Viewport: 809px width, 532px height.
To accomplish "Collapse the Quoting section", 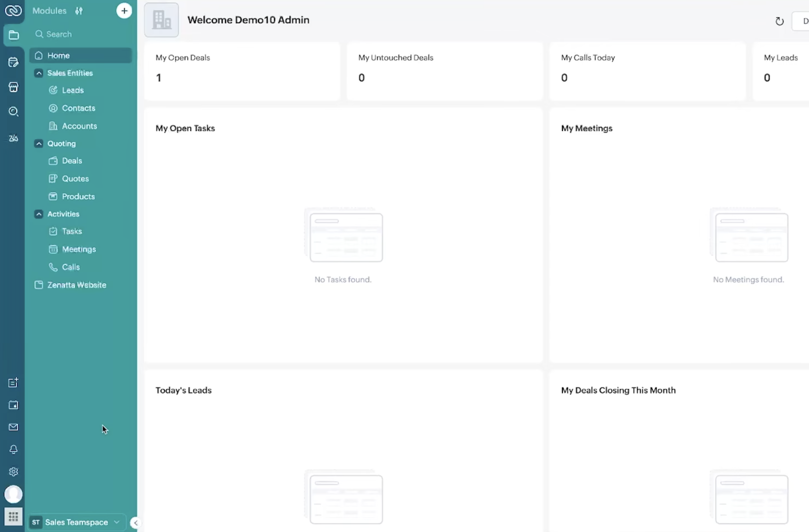I will [38, 143].
